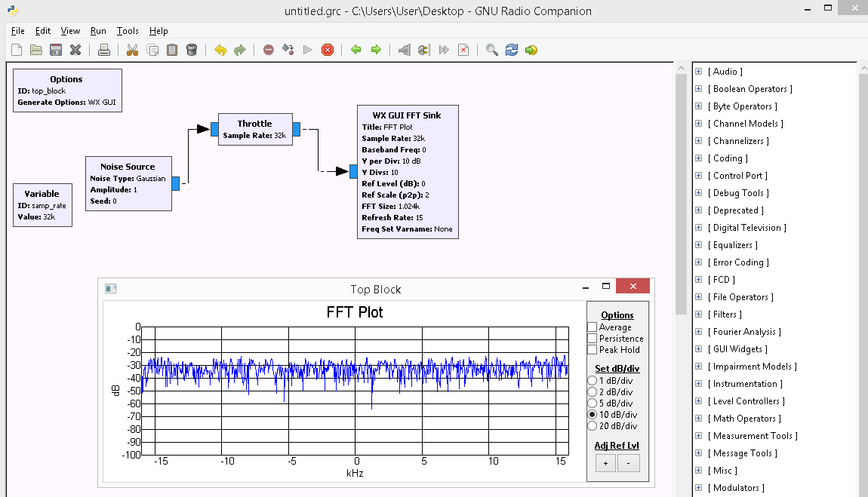868x497 pixels.
Task: Click the [ Coding ] category label
Action: (728, 158)
